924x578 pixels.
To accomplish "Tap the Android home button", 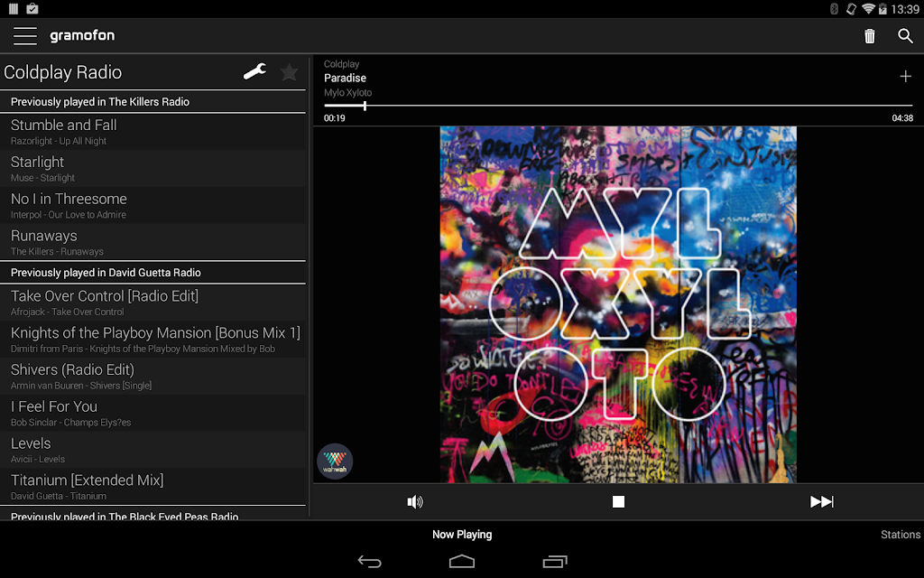I will [462, 562].
